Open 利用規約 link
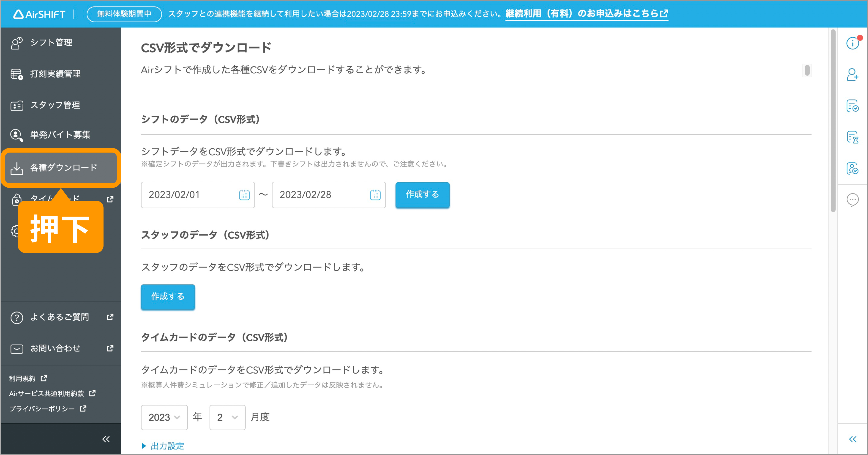Viewport: 868px width, 455px height. point(28,378)
